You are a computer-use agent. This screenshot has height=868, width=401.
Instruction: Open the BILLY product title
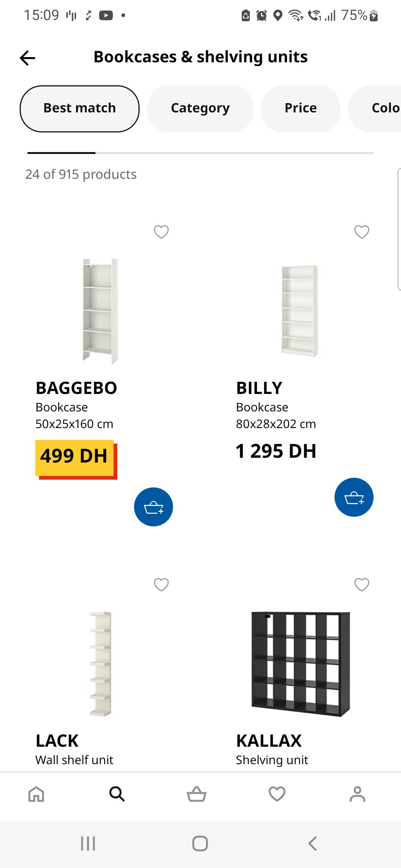coord(259,388)
